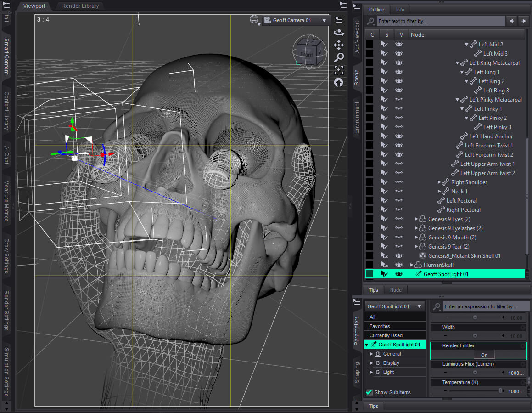Screen dimensions: 532x413
Task: Toggle visibility of Geoff SpotLight 01
Action: [x=399, y=274]
